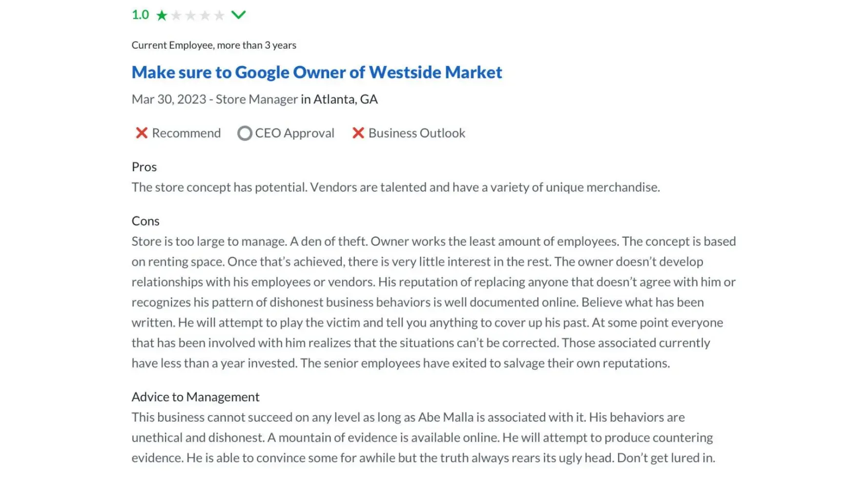Open the "Make sure to Google Owner" review title
Viewport: 868px width, 488px height.
click(x=316, y=72)
